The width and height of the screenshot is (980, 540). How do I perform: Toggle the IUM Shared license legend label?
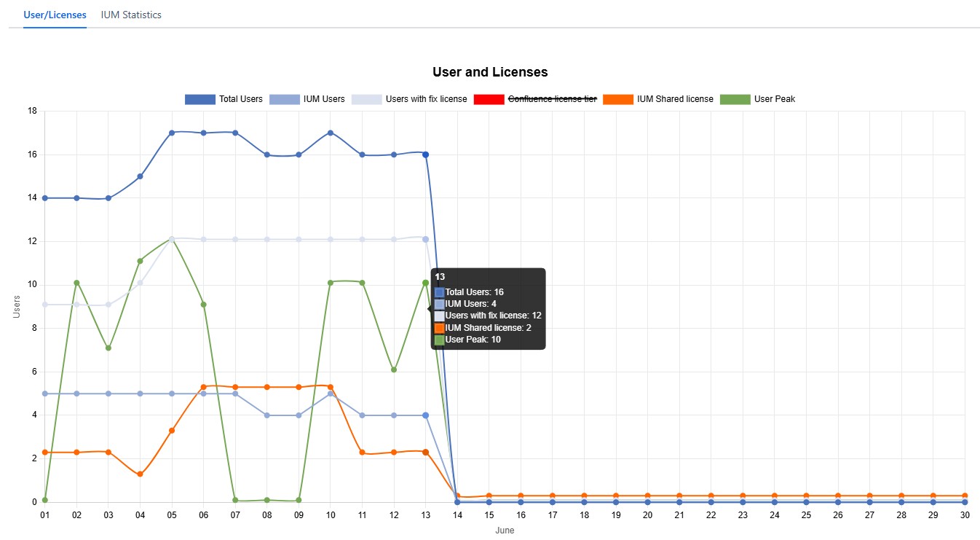[x=675, y=99]
